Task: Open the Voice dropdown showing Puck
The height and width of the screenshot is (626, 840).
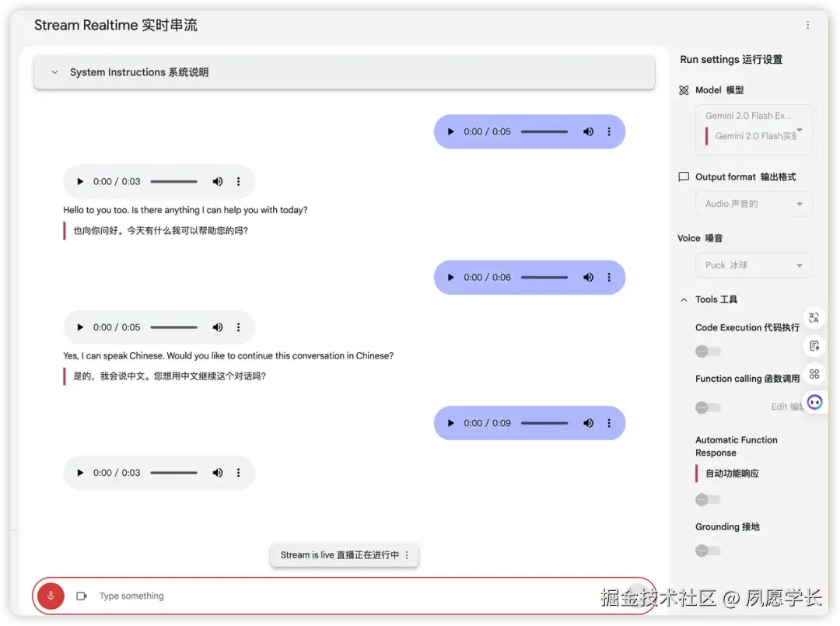Action: click(753, 265)
